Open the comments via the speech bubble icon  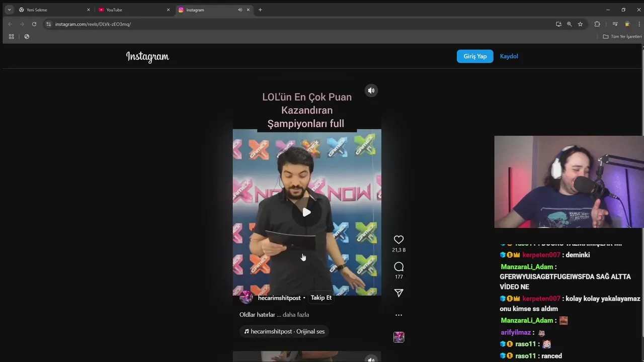398,266
